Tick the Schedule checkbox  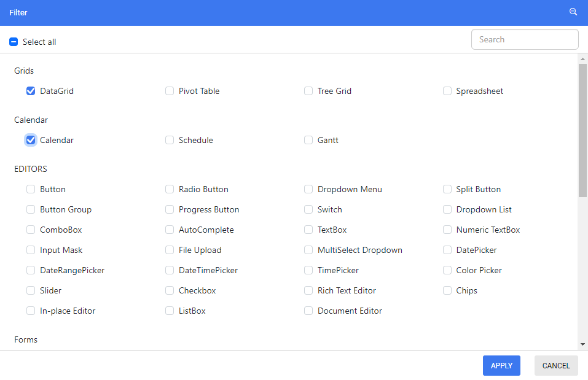(170, 140)
